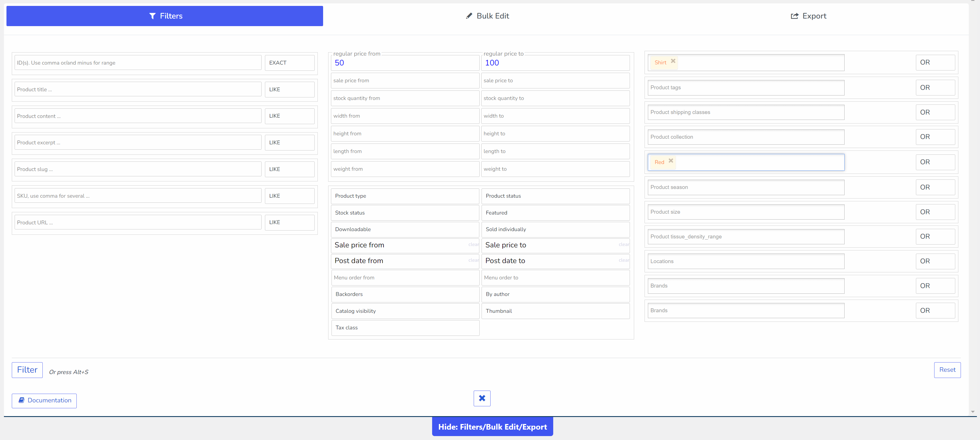This screenshot has height=440, width=980.
Task: Open the Filters tab
Action: (x=165, y=16)
